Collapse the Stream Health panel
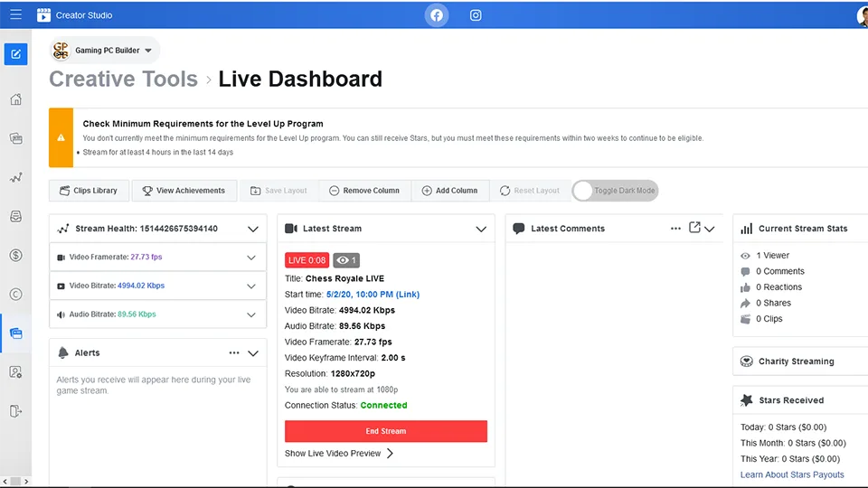This screenshot has height=488, width=868. point(253,229)
